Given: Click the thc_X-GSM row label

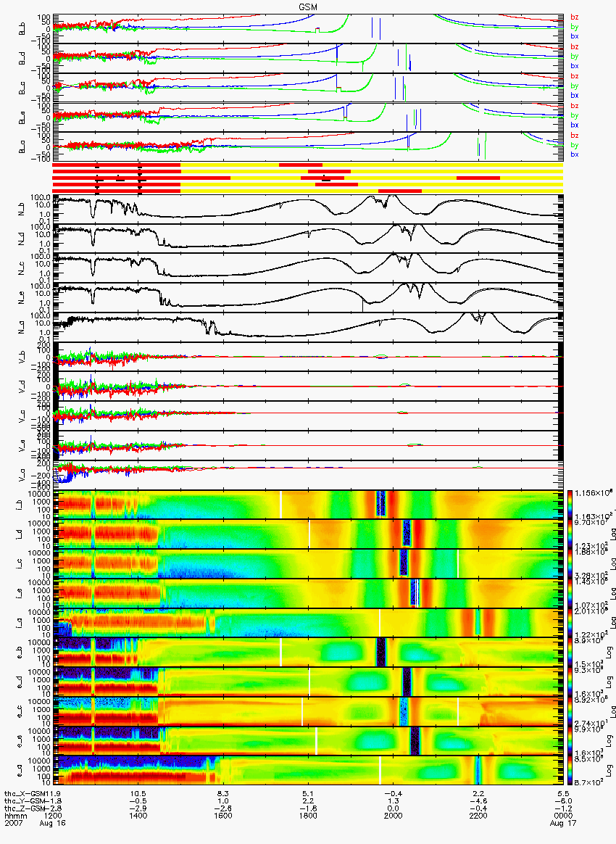Looking at the screenshot, I should coord(26,794).
